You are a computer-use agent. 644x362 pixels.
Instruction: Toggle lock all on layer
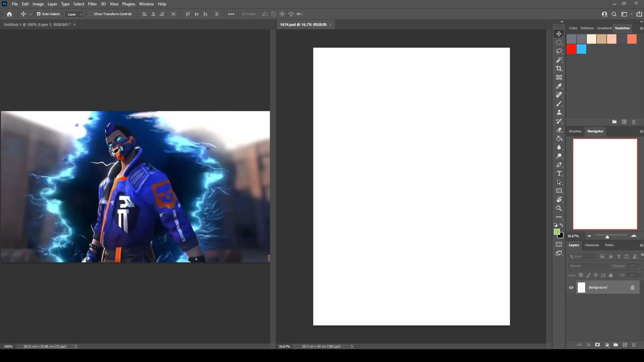tap(611, 275)
